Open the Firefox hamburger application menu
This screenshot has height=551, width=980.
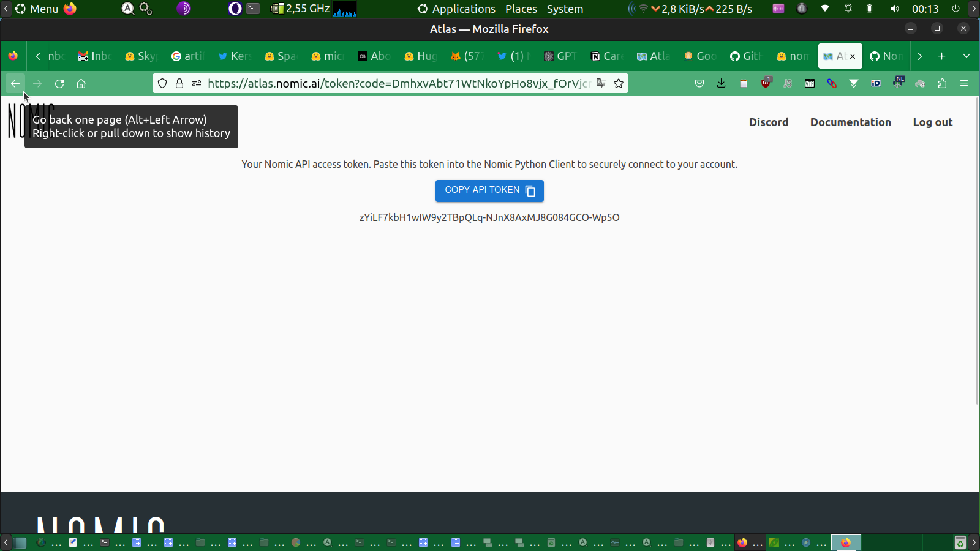click(964, 84)
